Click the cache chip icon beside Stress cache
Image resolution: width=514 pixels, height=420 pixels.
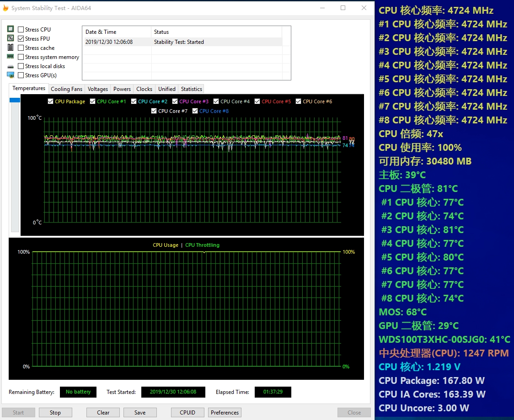pyautogui.click(x=10, y=48)
